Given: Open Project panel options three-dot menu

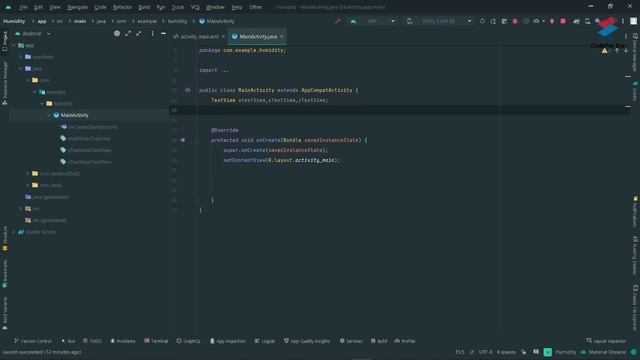Looking at the screenshot, I should click(152, 33).
